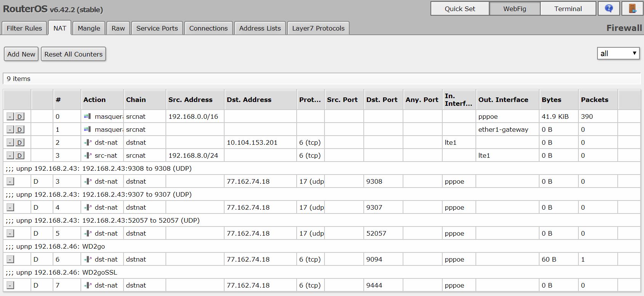644x296 pixels.
Task: Click Add New button
Action: click(x=21, y=54)
